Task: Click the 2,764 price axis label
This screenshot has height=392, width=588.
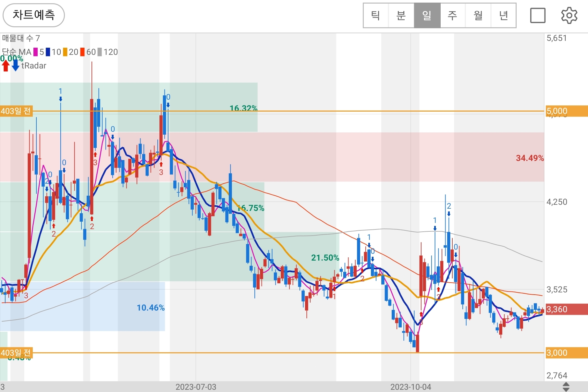Action: (557, 375)
